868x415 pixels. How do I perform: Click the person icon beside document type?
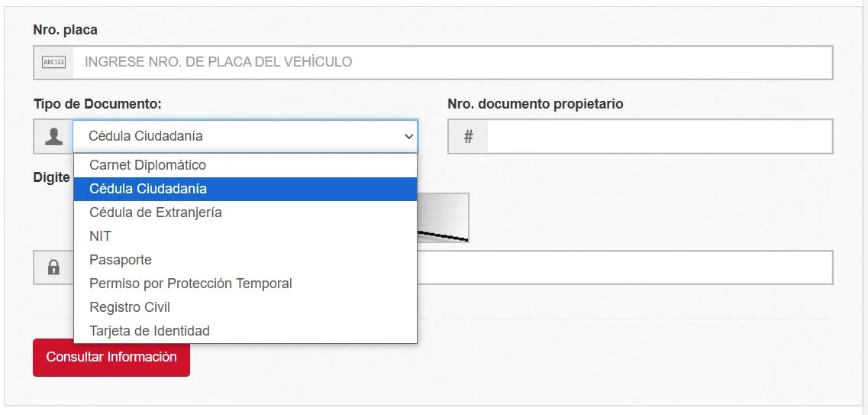pos(53,137)
